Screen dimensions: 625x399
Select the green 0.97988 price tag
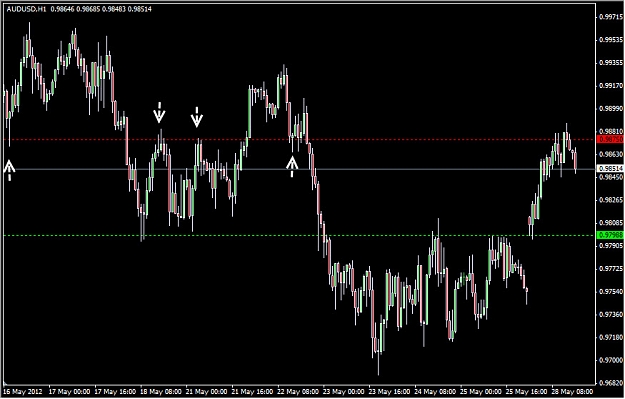pos(611,235)
